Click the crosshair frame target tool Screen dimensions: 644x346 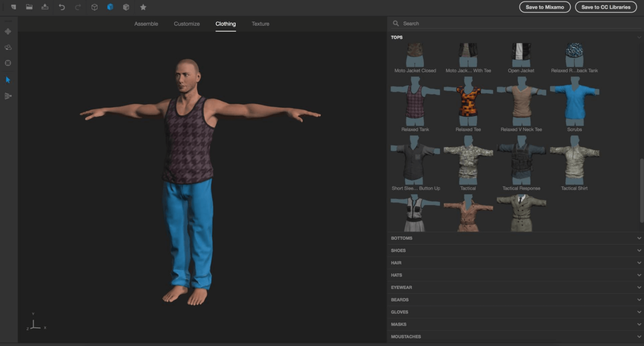(x=8, y=63)
